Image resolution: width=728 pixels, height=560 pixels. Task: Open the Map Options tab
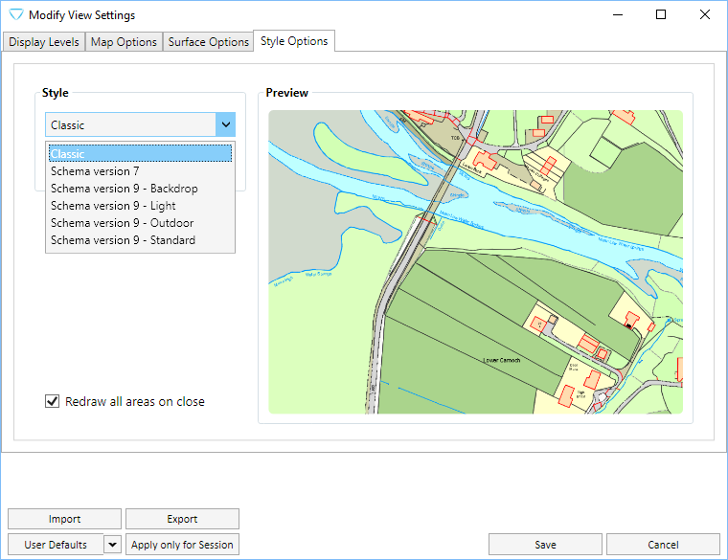(x=124, y=42)
